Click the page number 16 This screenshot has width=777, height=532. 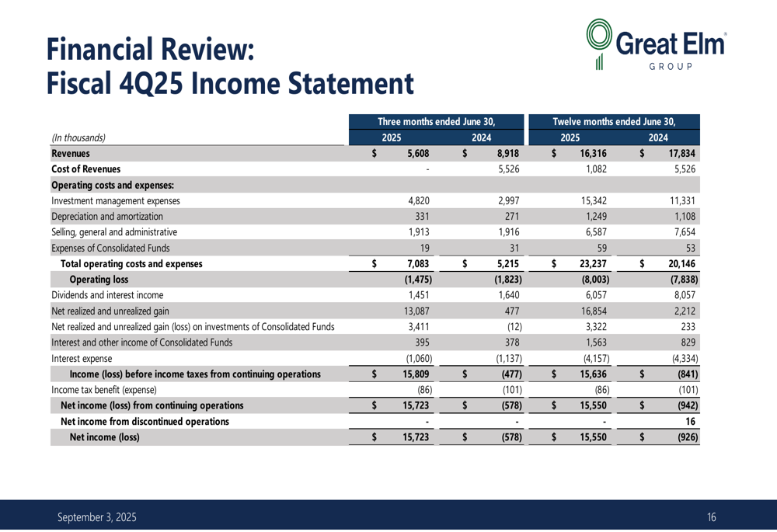pos(712,517)
